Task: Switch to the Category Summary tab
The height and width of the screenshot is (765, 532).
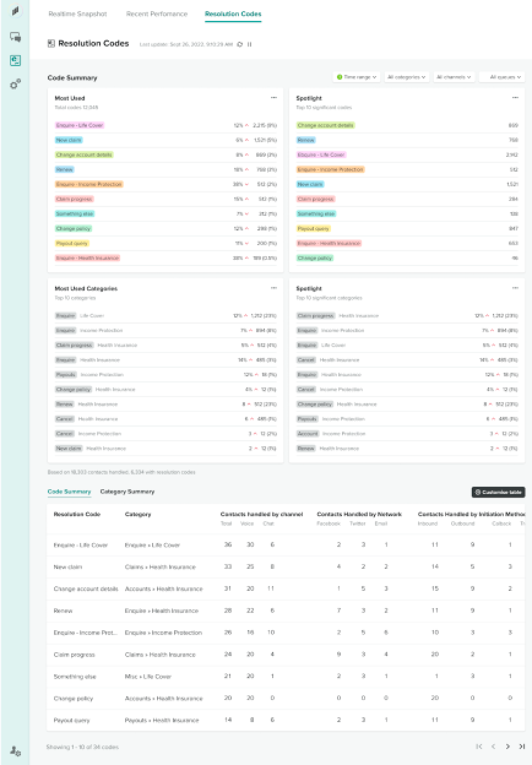Action: tap(127, 492)
